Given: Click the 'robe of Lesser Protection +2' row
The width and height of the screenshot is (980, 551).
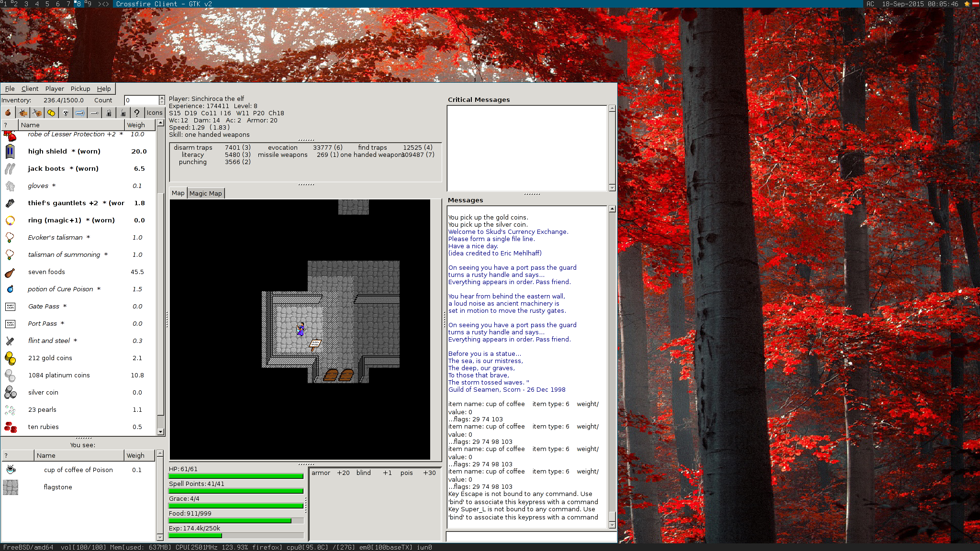Looking at the screenshot, I should tap(78, 134).
